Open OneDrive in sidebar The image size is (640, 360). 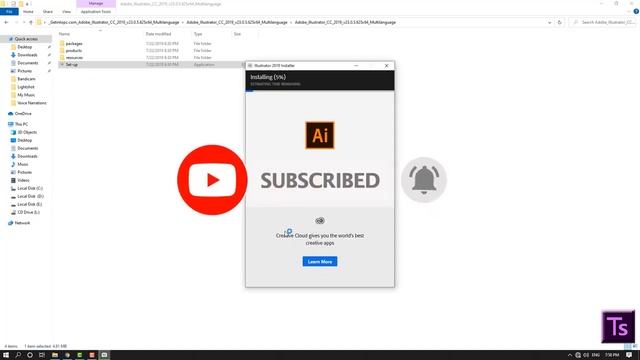23,113
